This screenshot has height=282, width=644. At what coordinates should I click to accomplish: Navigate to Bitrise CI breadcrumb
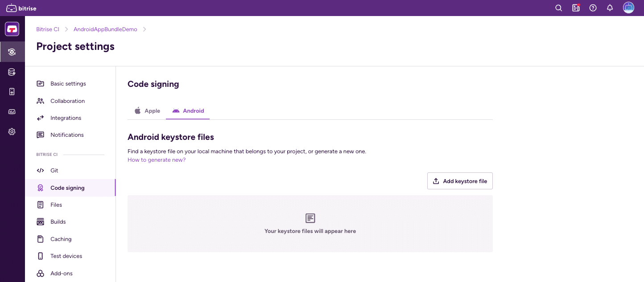pos(48,29)
